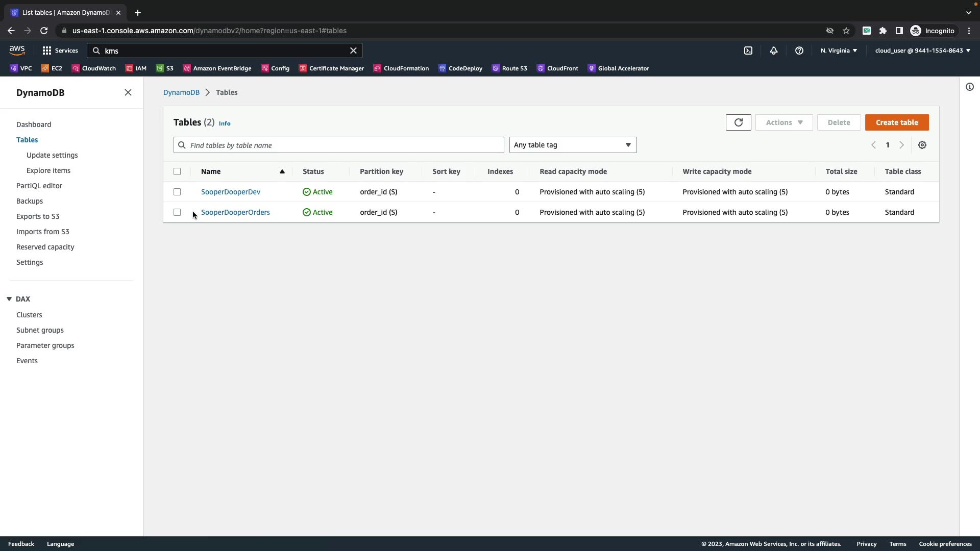Select the SooperDooperDev table checkbox
This screenshot has height=551, width=980.
click(x=177, y=192)
